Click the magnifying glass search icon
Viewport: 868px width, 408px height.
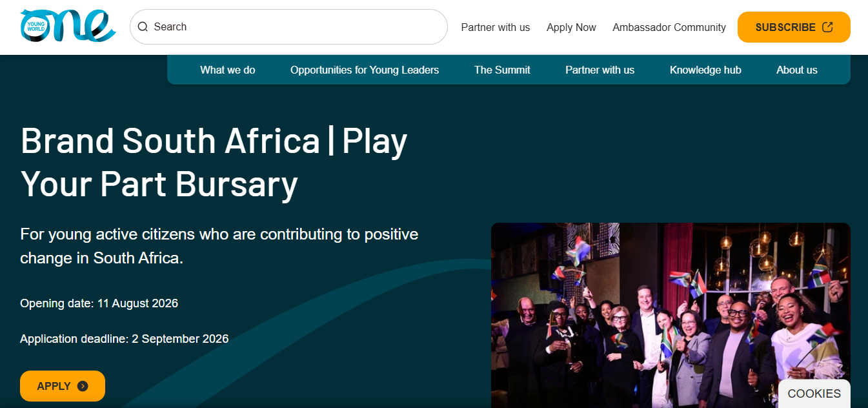click(143, 26)
